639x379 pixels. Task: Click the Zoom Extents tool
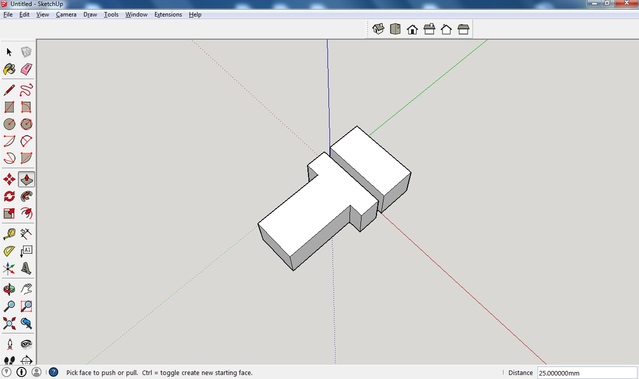tap(9, 323)
